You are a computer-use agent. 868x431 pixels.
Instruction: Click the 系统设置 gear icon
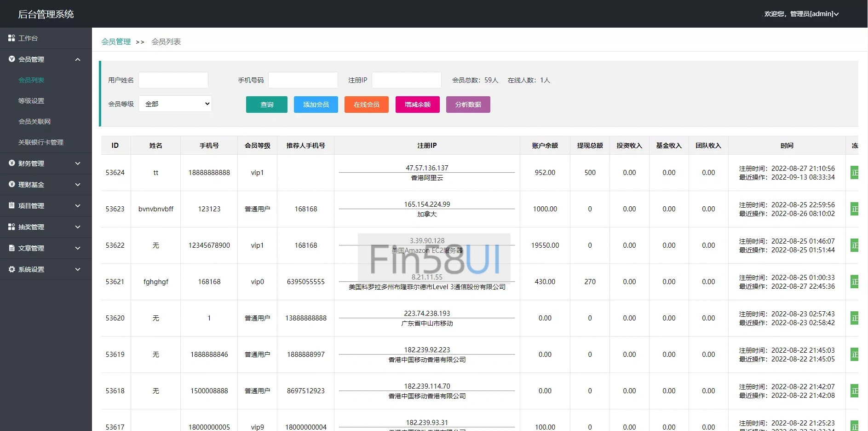click(11, 269)
